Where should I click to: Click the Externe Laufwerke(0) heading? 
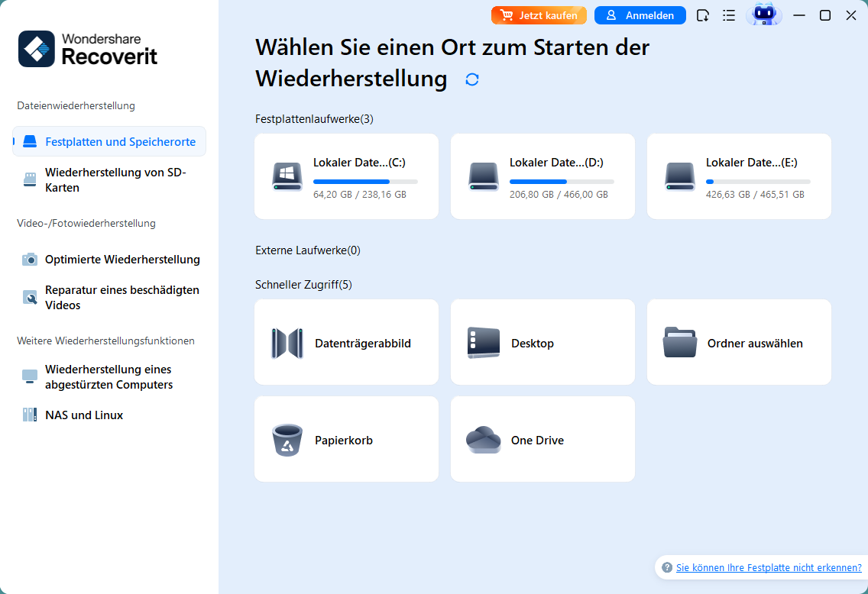[308, 250]
